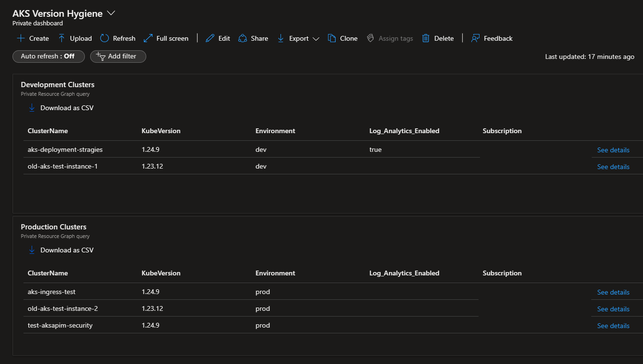The height and width of the screenshot is (364, 643).
Task: Click the download arrow icon under Development Clusters
Action: [32, 108]
